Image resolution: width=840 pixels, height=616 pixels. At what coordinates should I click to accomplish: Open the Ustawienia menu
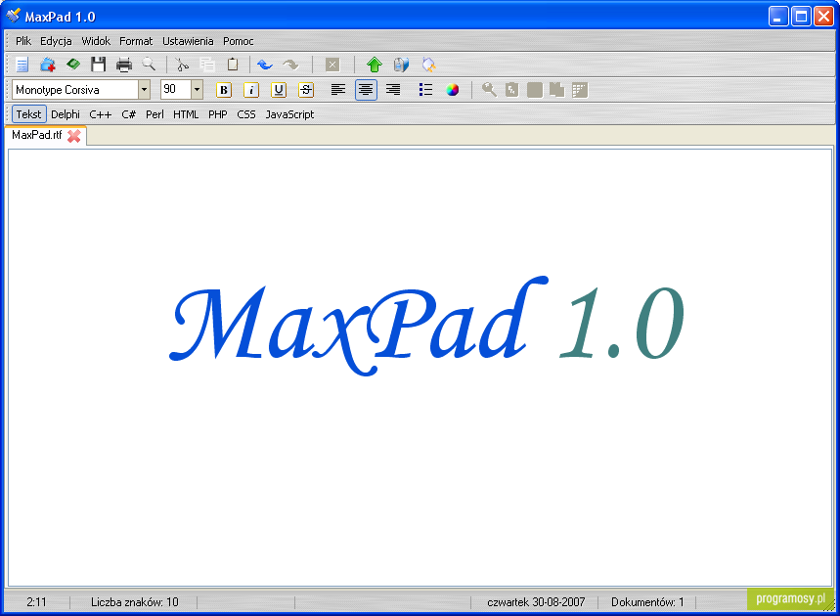click(188, 41)
